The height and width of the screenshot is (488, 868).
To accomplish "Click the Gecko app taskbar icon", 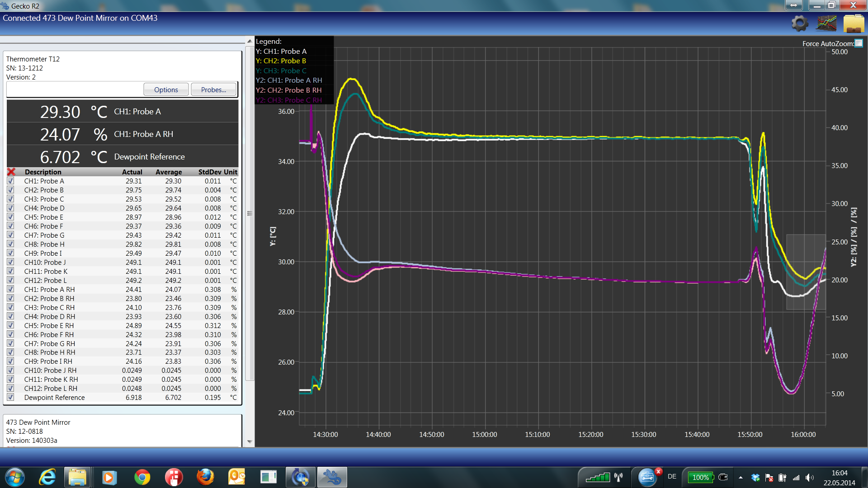I will (x=332, y=477).
